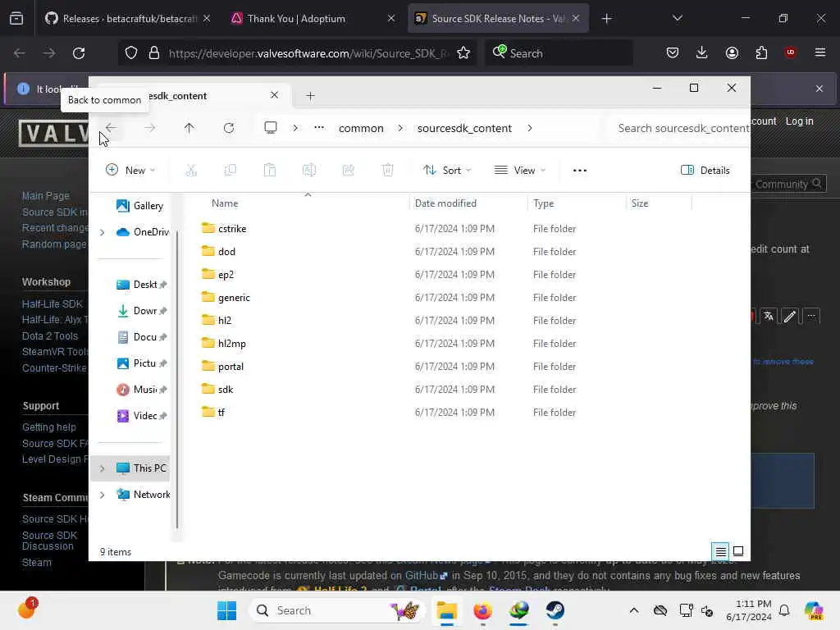This screenshot has height=630, width=840.
Task: Click the PC monitor icon in address bar
Action: click(x=271, y=128)
